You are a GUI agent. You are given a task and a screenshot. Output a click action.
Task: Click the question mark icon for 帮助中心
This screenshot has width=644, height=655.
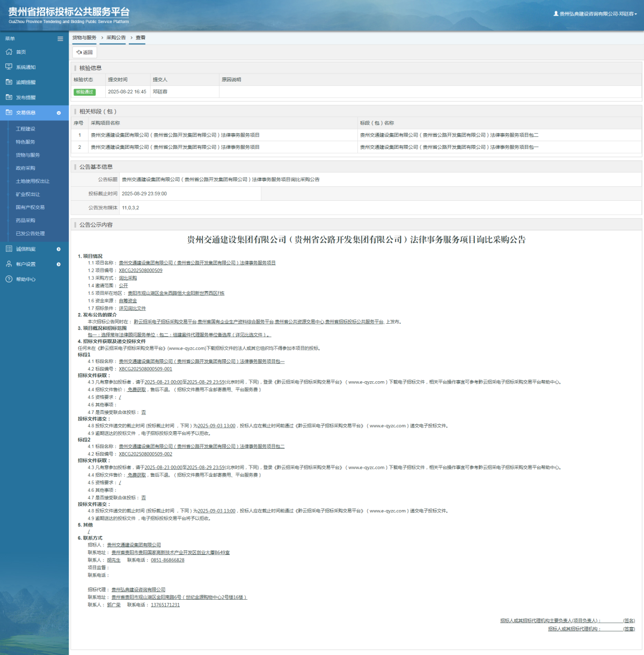click(x=9, y=279)
